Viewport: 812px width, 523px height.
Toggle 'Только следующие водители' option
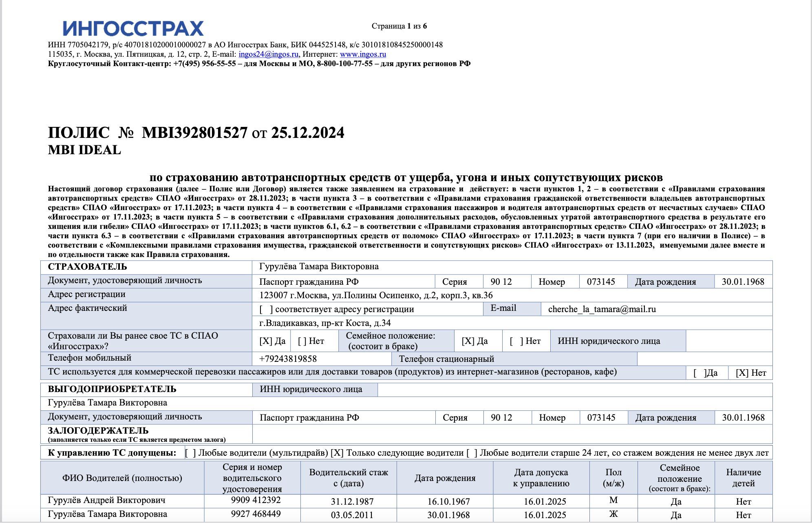[x=336, y=453]
